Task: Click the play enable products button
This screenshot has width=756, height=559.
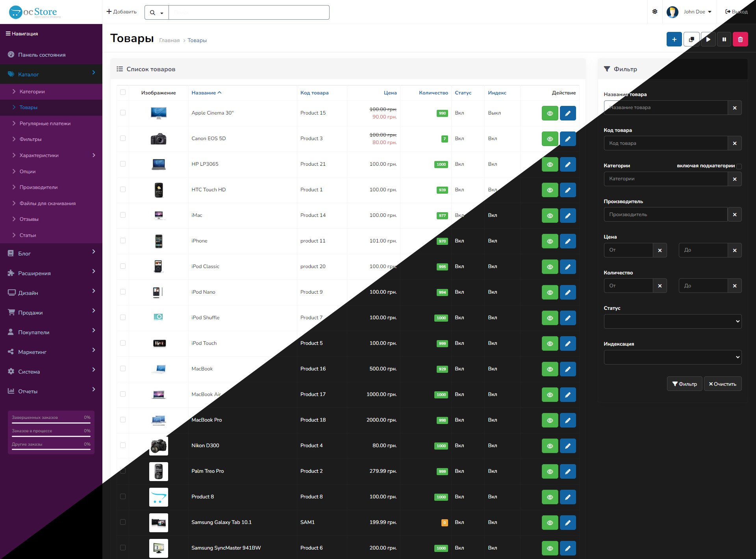Action: point(708,39)
